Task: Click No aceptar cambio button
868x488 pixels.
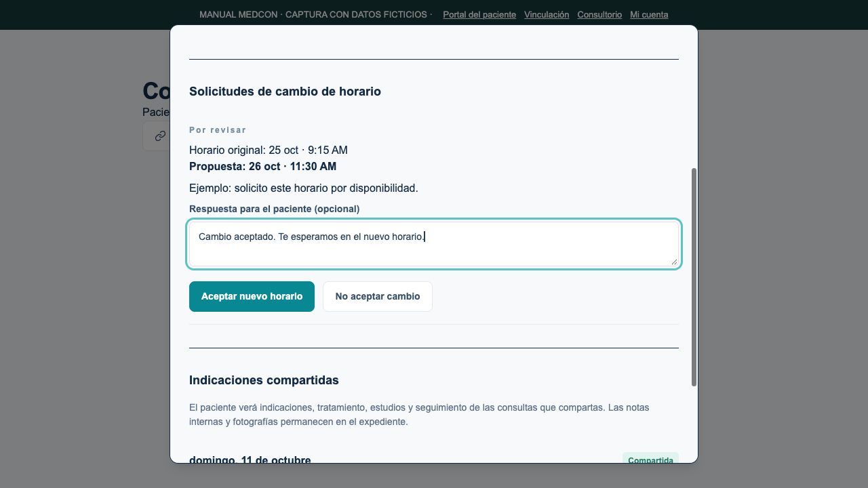Action: click(x=378, y=296)
